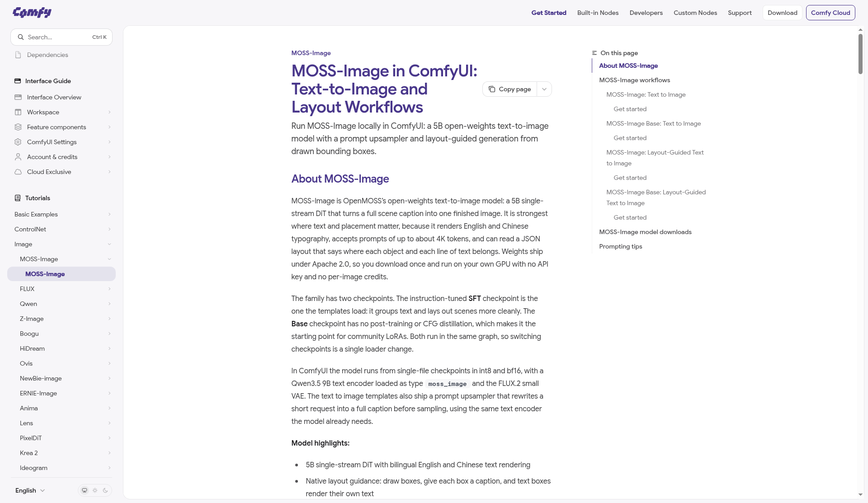Click the Account & credits user icon
The image size is (868, 503).
(x=18, y=157)
